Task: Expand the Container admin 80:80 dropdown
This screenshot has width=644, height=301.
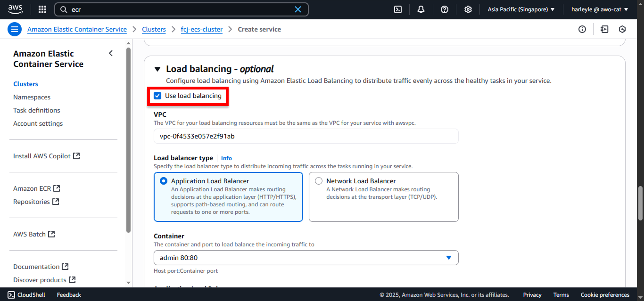Action: [x=306, y=258]
